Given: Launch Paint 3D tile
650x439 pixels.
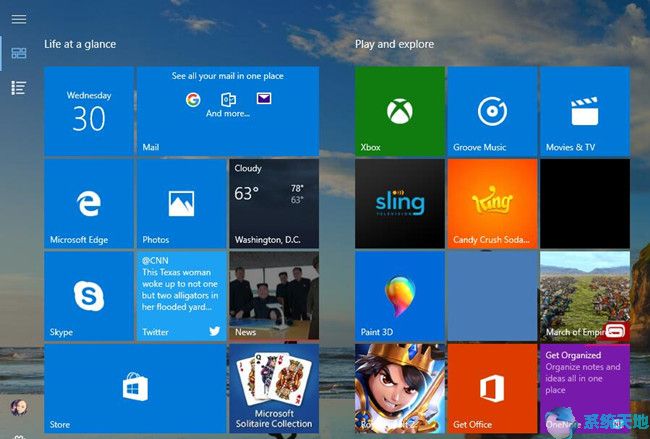Looking at the screenshot, I should (x=400, y=296).
